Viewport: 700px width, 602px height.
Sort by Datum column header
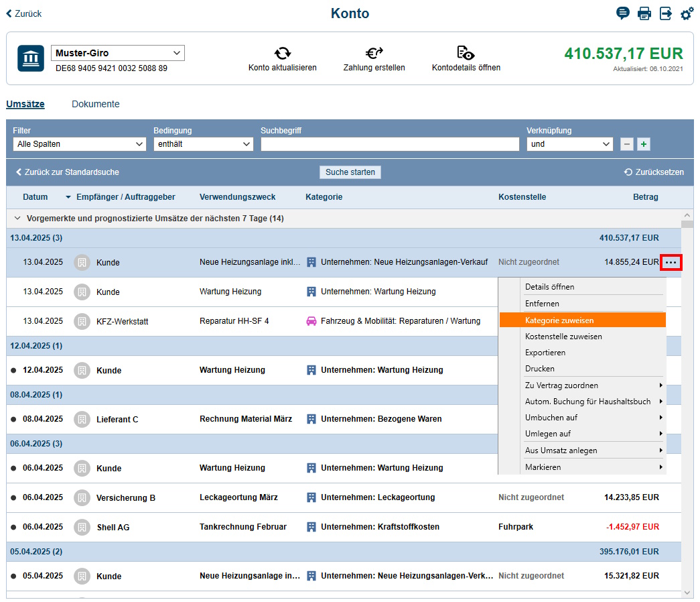coord(36,197)
